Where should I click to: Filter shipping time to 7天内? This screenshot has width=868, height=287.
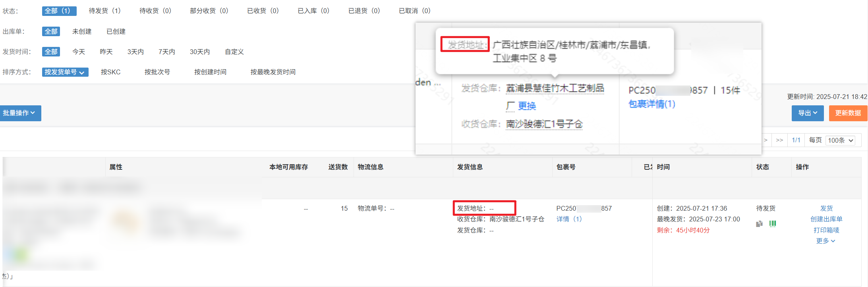click(167, 52)
